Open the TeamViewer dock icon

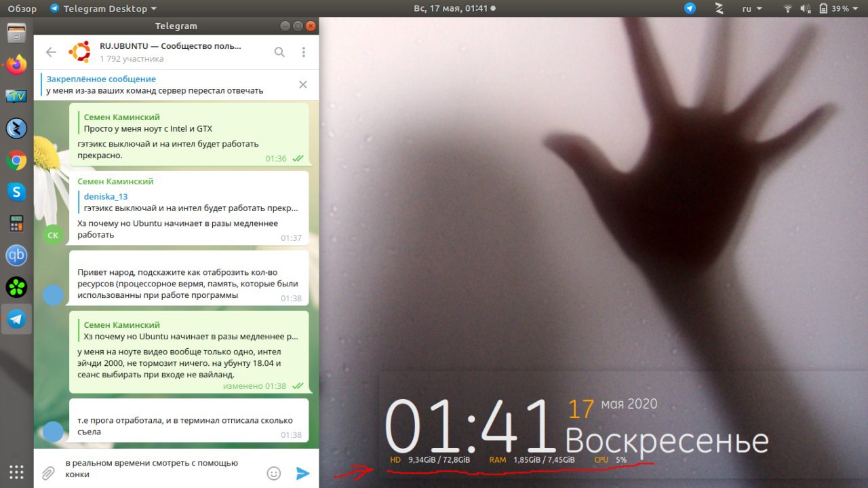tap(16, 96)
